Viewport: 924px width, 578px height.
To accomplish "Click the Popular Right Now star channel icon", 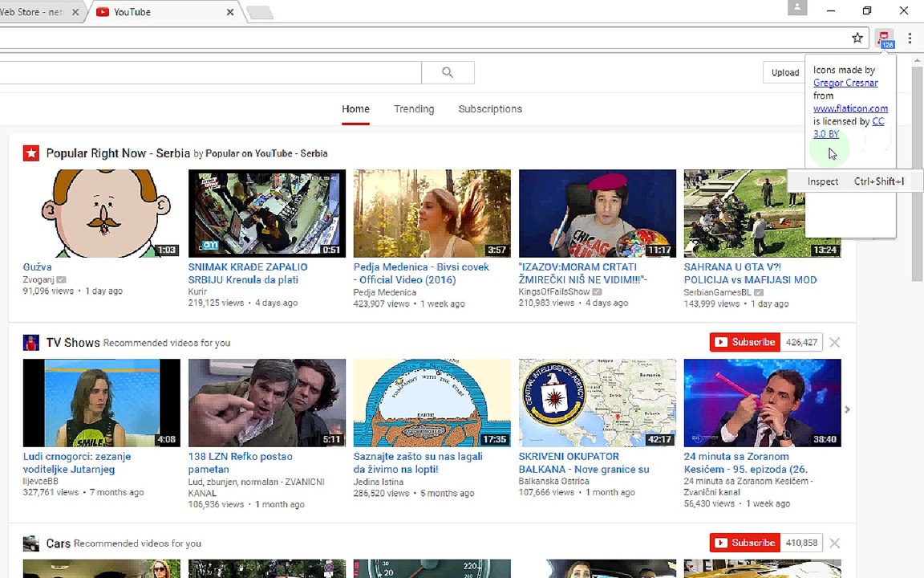I will point(31,153).
